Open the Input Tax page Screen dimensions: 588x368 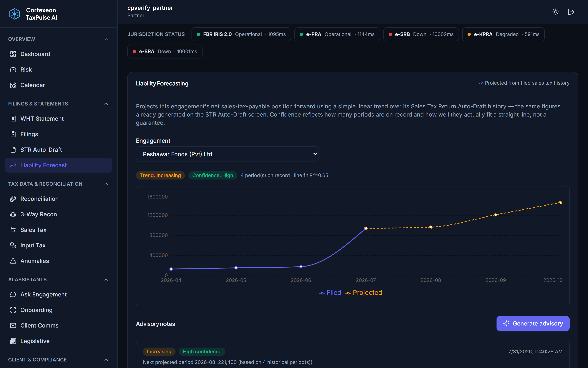click(59, 245)
